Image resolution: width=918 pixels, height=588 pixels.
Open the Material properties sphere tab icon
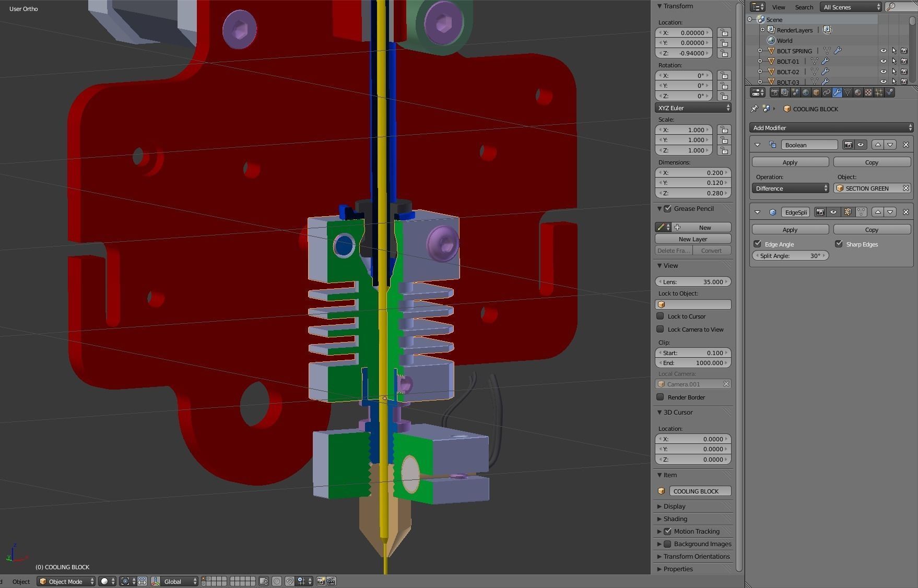tap(858, 92)
